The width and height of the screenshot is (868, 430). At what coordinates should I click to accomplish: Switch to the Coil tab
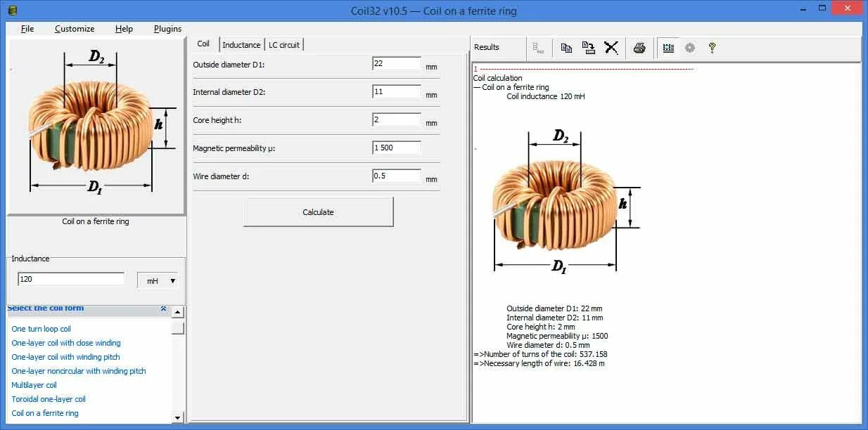click(203, 44)
